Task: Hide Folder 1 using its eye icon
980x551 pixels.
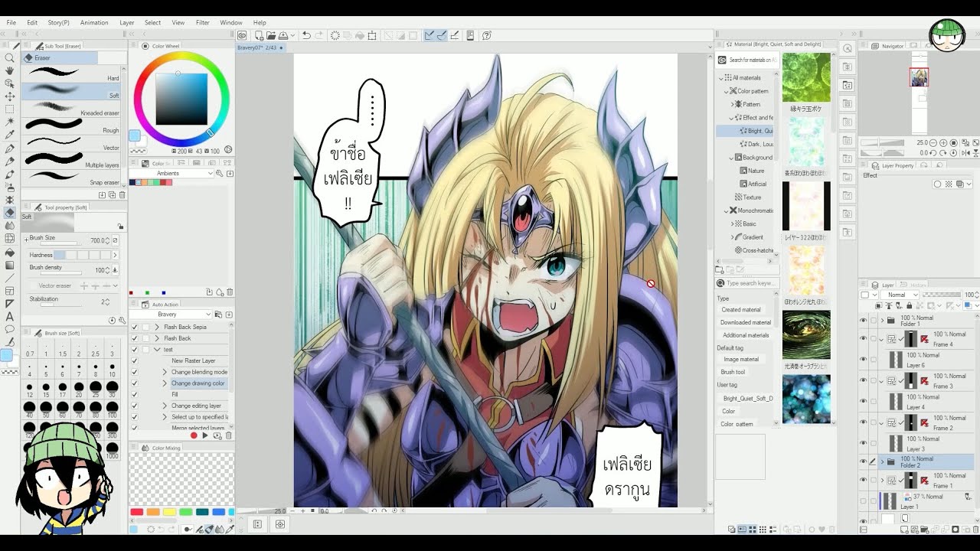Action: tap(863, 321)
